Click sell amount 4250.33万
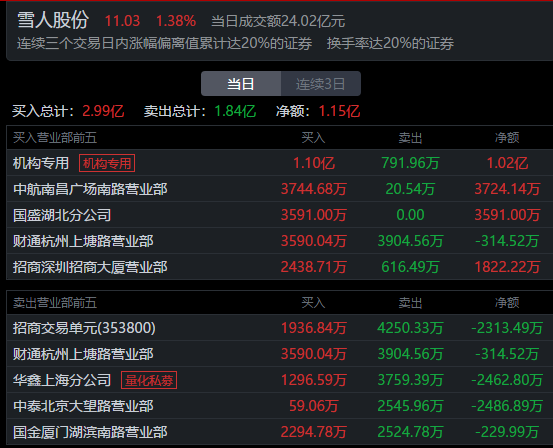Viewport: 553px width, 448px height. tap(410, 328)
